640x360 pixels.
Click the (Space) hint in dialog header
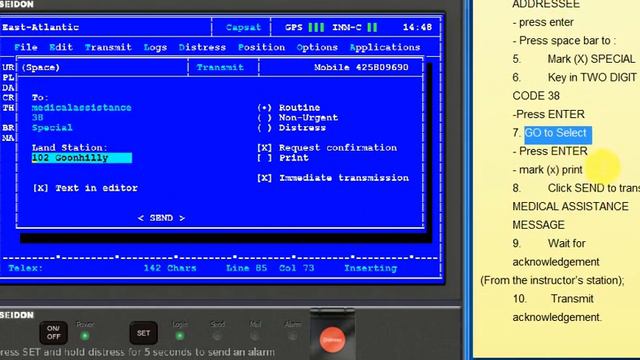pyautogui.click(x=41, y=67)
